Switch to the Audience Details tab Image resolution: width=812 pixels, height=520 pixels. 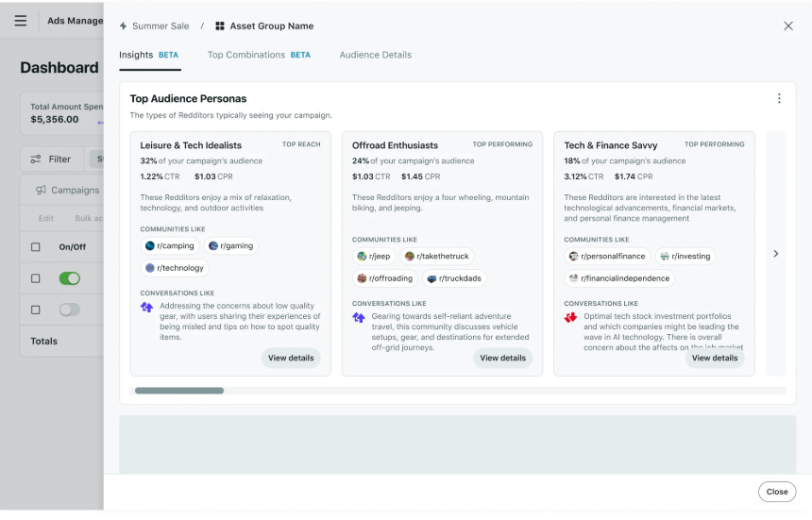(376, 55)
